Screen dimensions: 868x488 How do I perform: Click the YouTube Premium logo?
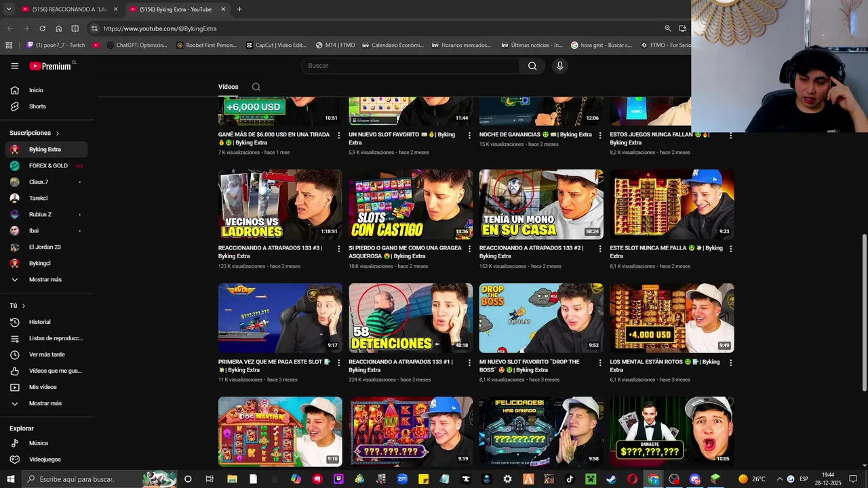51,66
